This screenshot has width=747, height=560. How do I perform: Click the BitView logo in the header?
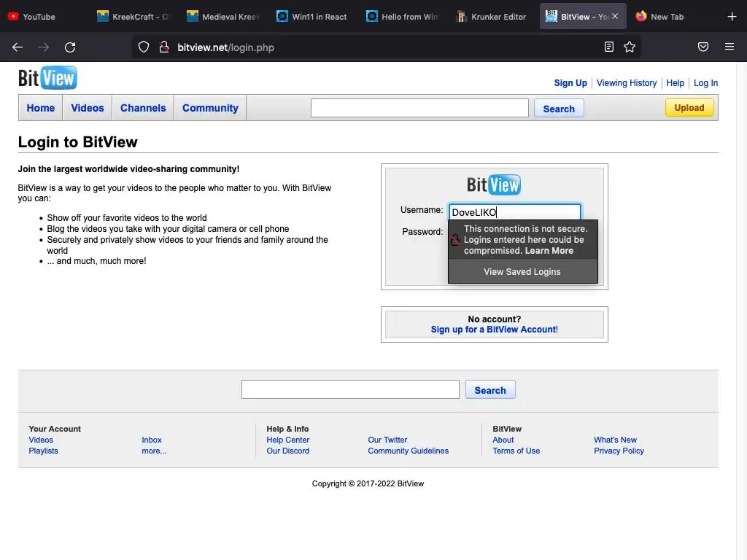47,78
